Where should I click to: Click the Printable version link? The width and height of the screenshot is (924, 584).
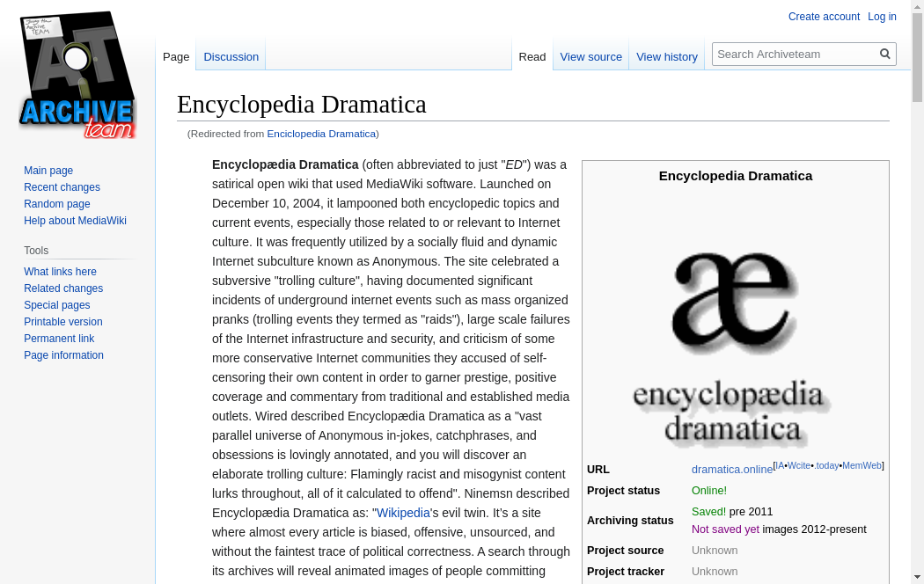(x=63, y=322)
